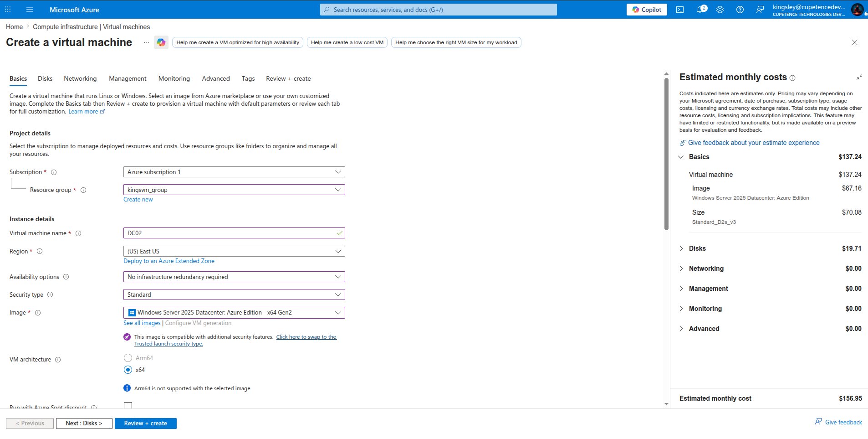This screenshot has height=439, width=868.
Task: Click the blue Arm64 not supported info icon
Action: [x=127, y=388]
